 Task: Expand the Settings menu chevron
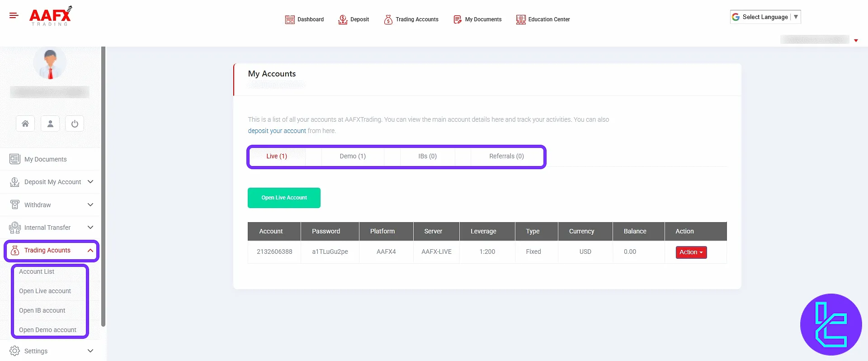[x=90, y=351]
